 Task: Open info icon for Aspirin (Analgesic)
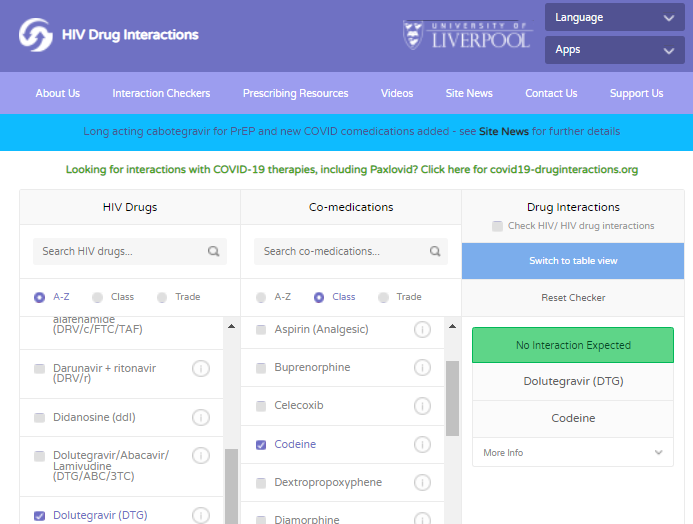(423, 330)
